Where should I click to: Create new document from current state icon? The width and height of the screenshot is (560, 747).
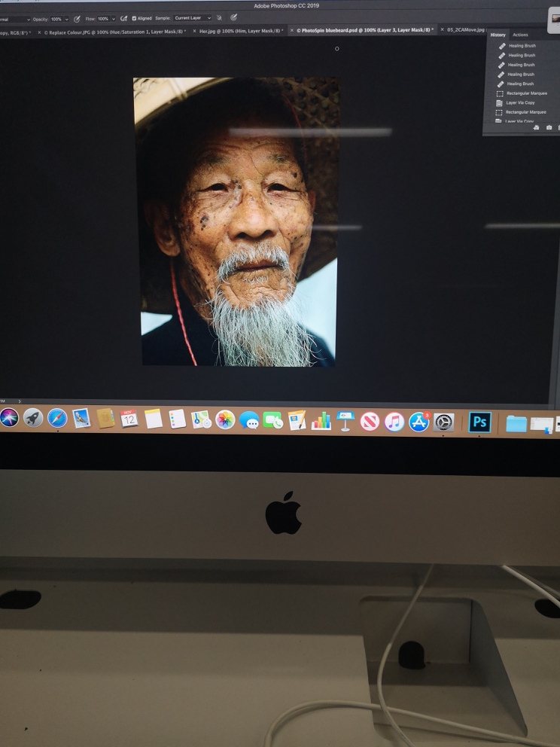pyautogui.click(x=536, y=128)
